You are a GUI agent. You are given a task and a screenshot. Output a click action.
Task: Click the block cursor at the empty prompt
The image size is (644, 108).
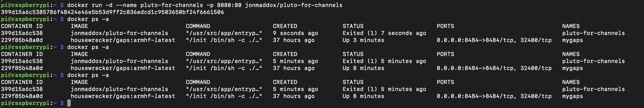pos(69,103)
